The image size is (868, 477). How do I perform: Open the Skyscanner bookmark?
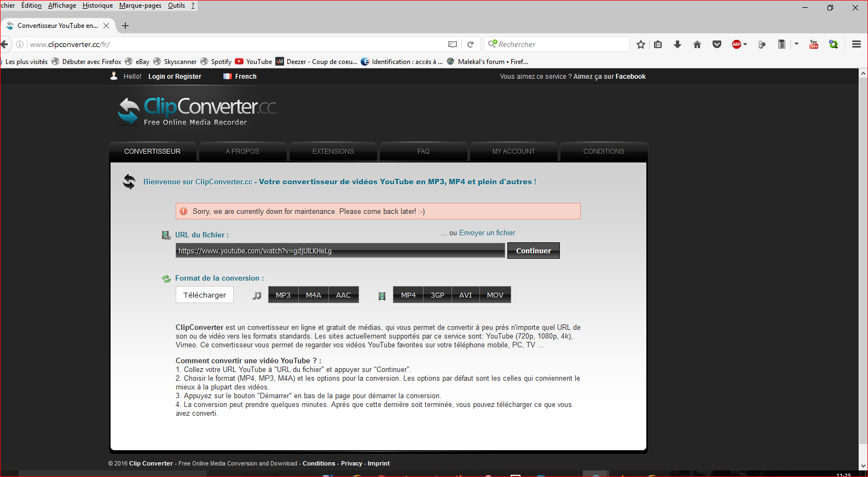175,62
